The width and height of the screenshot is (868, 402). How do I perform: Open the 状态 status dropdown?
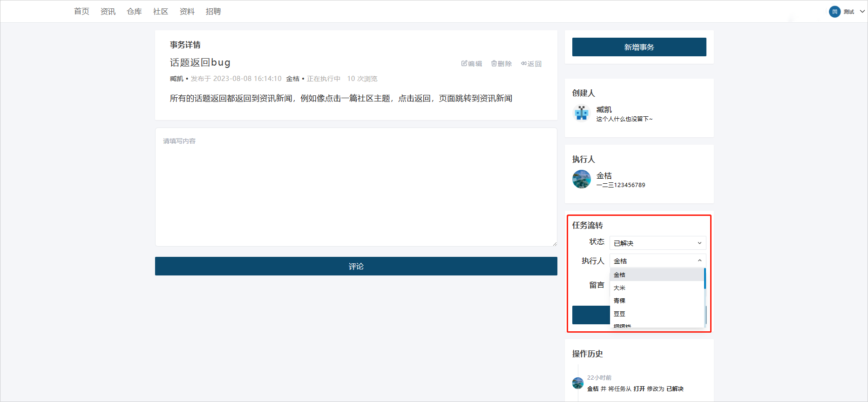658,243
